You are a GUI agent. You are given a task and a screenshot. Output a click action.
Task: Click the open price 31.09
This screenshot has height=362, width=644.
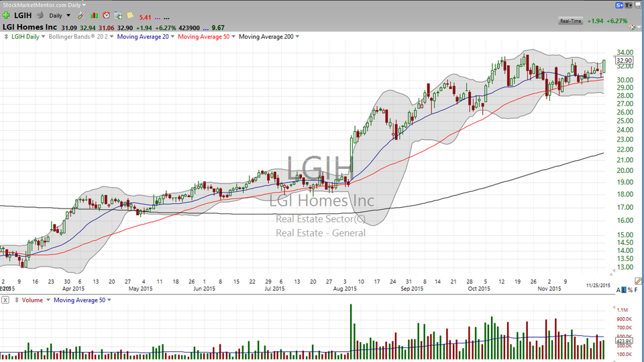tap(69, 28)
